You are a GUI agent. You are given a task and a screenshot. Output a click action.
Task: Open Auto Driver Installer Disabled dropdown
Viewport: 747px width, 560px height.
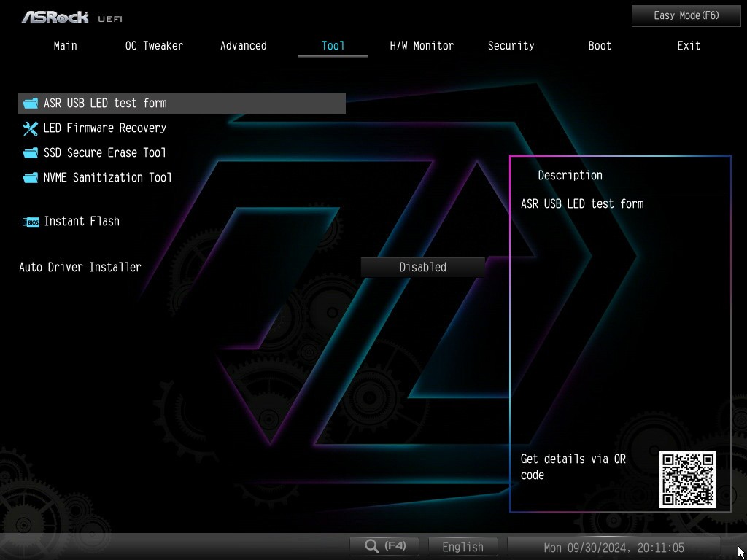point(423,268)
